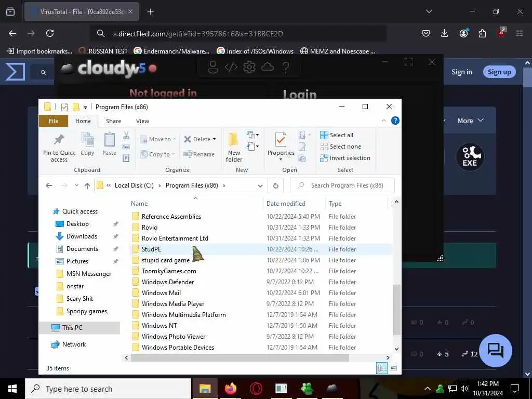
Task: Click the Search Program Files field
Action: click(342, 185)
